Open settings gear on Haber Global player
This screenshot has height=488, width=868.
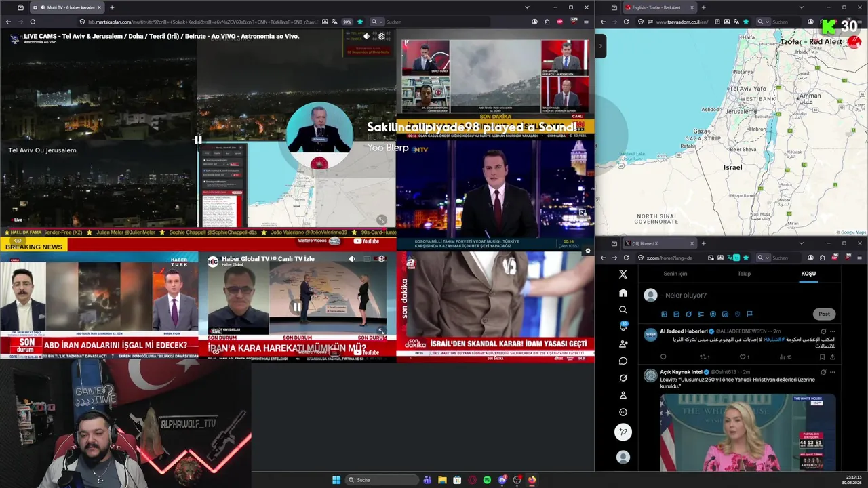(x=381, y=259)
